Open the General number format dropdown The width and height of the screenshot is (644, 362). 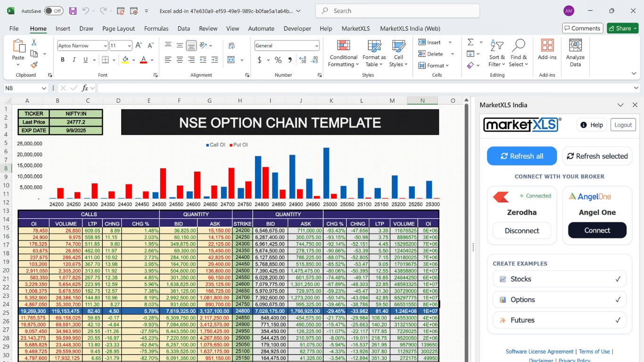[317, 46]
